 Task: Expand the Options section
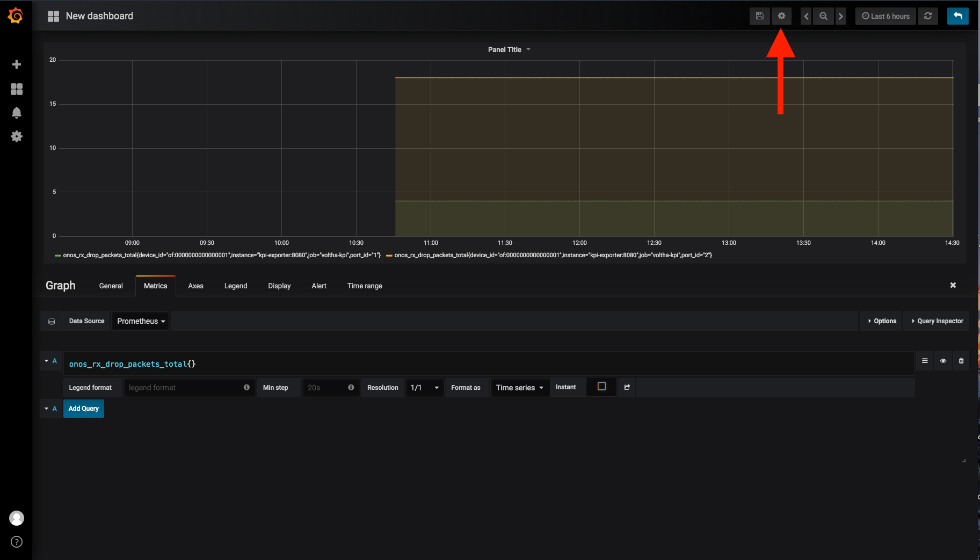[x=882, y=321]
